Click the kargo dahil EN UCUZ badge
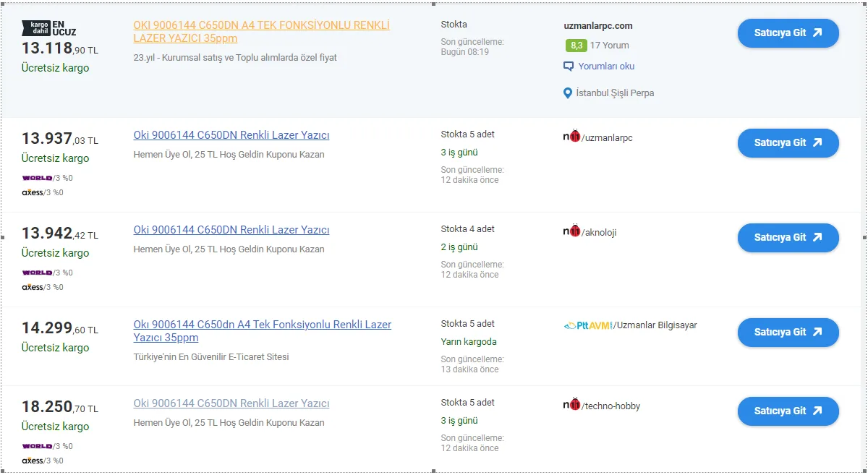 click(x=48, y=27)
